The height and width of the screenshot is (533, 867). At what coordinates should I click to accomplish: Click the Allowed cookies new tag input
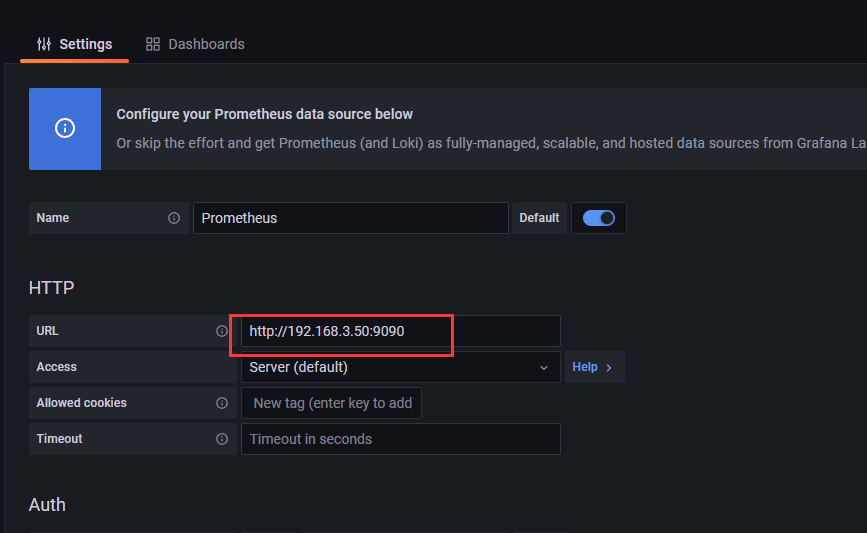[332, 403]
